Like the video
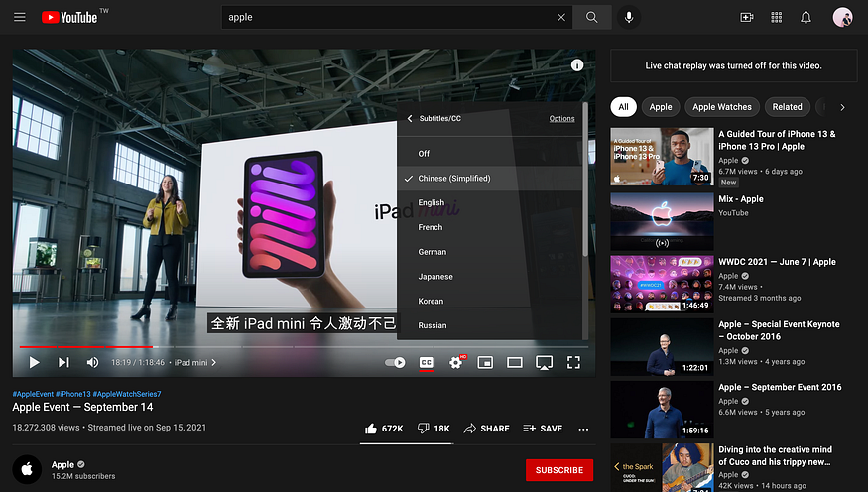The image size is (868, 492). (x=384, y=429)
